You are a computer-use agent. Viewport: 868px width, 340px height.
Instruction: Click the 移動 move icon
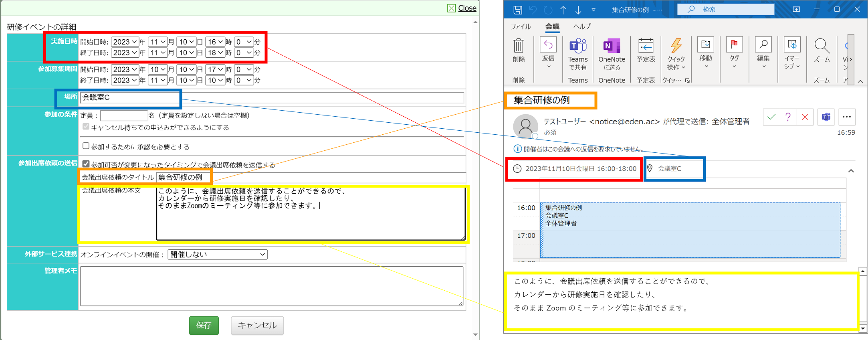(x=706, y=45)
